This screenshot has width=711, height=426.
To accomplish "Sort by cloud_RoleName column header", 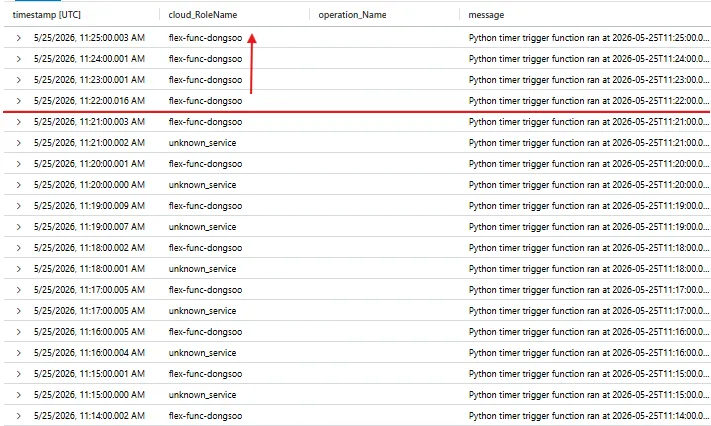I will [x=203, y=15].
